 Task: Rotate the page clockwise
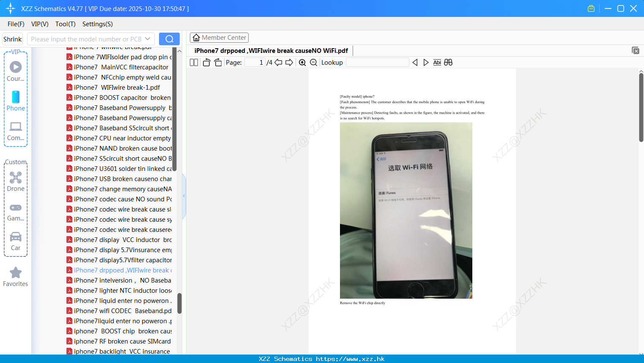click(218, 62)
